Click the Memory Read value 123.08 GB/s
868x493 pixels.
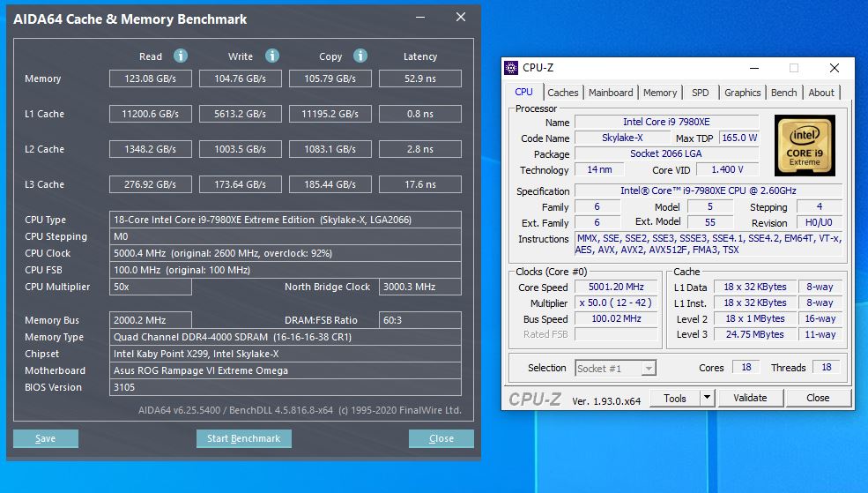[150, 78]
